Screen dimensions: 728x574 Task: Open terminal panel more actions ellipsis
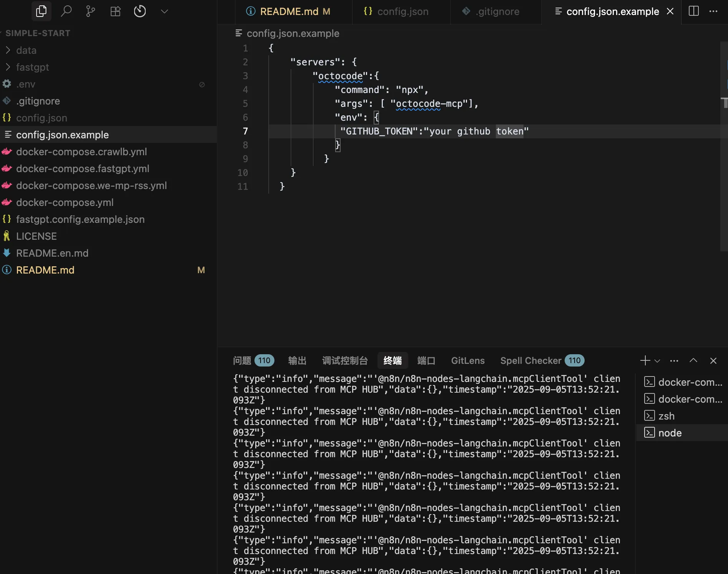[674, 361]
